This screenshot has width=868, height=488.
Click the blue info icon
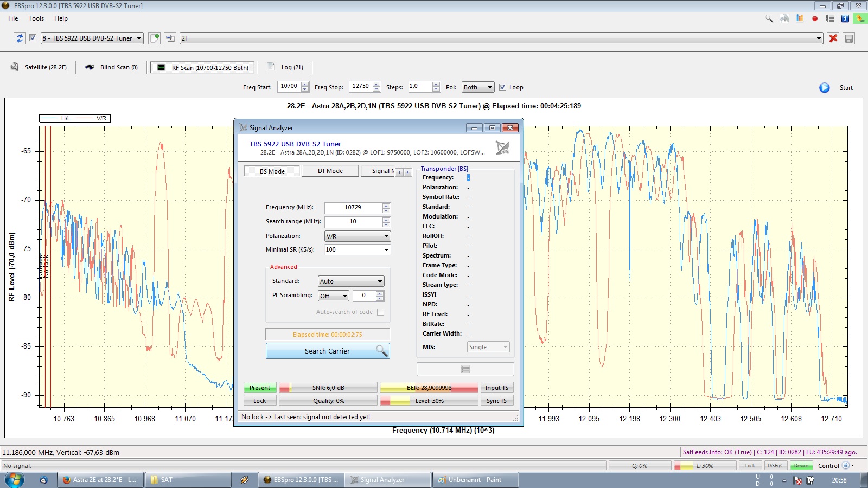(845, 18)
